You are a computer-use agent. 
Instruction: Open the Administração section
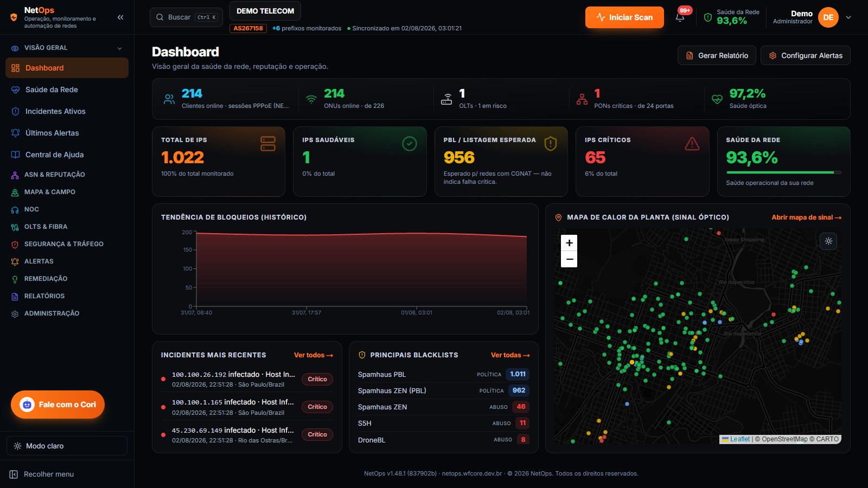[67, 313]
